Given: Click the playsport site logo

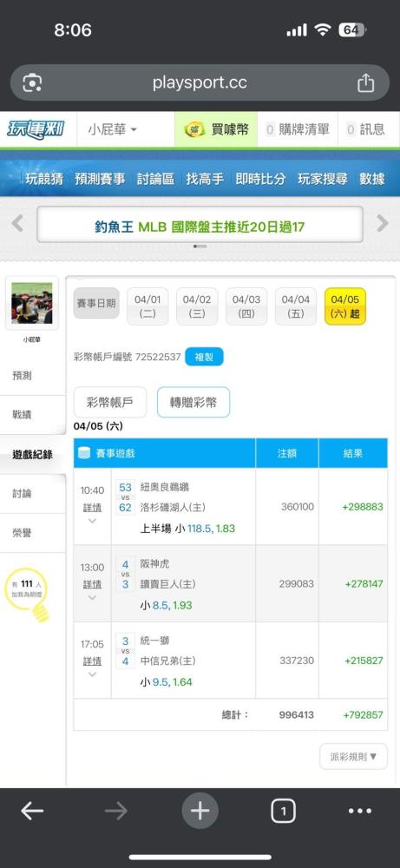Looking at the screenshot, I should (x=36, y=129).
